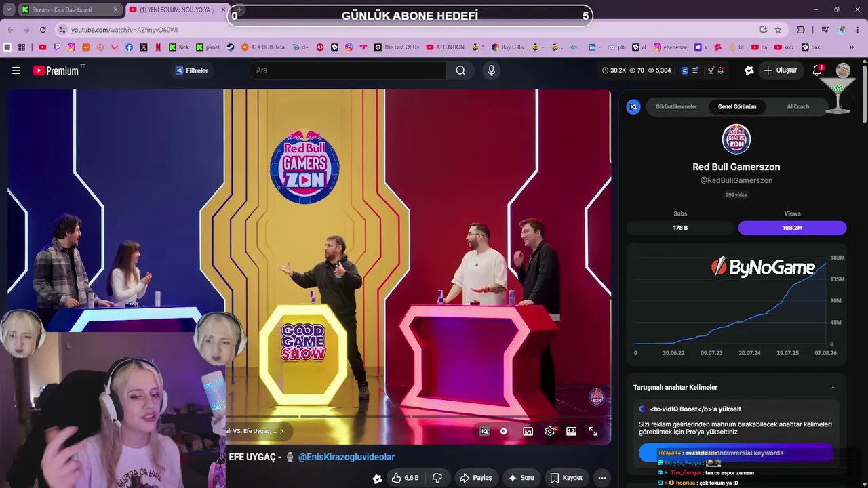Dislike the video with thumbs down
The image size is (868, 488).
437,478
